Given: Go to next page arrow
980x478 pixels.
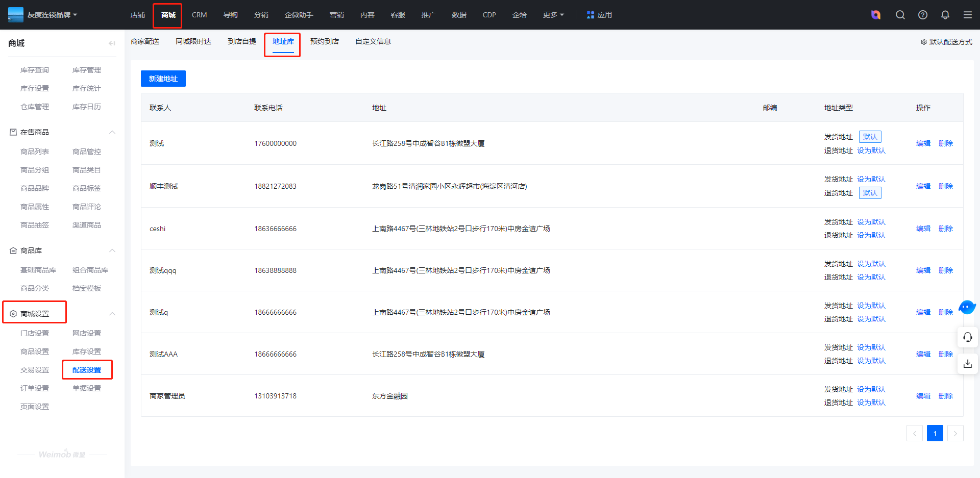Looking at the screenshot, I should click(955, 433).
